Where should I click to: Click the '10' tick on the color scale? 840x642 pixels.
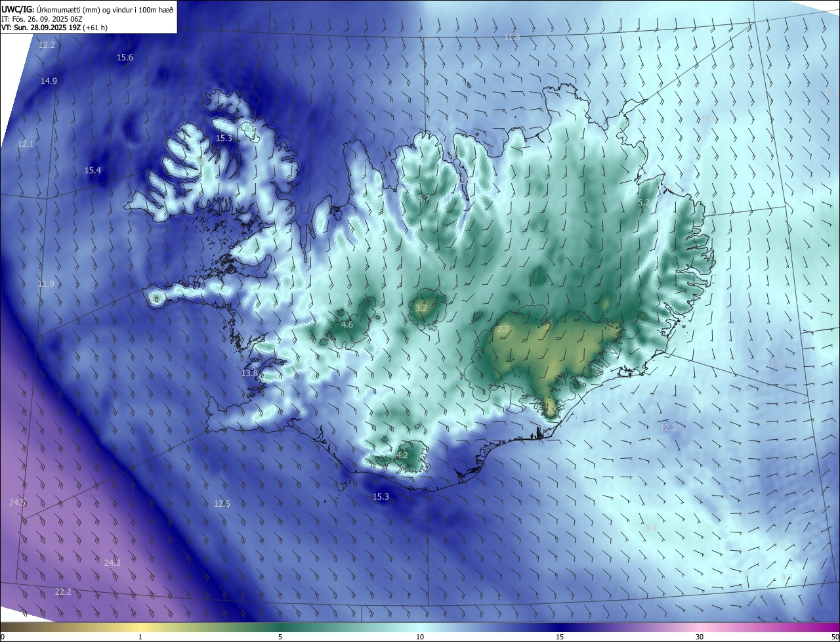[x=420, y=637]
